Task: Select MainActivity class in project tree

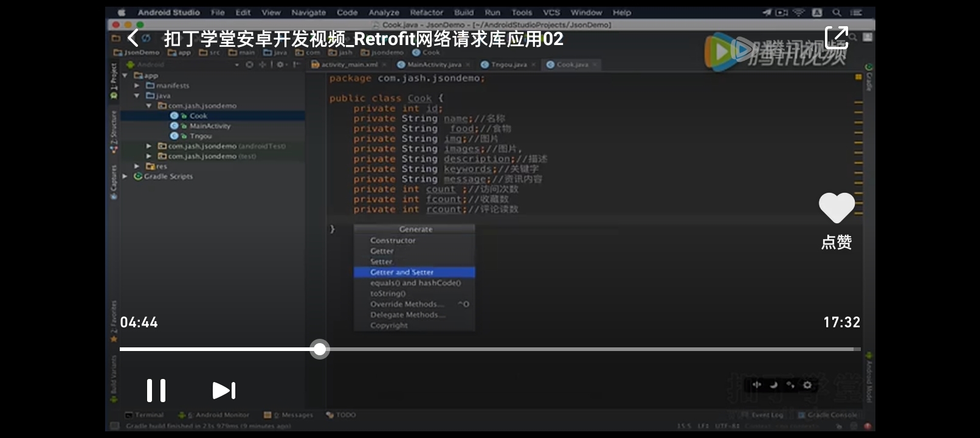Action: (x=210, y=126)
